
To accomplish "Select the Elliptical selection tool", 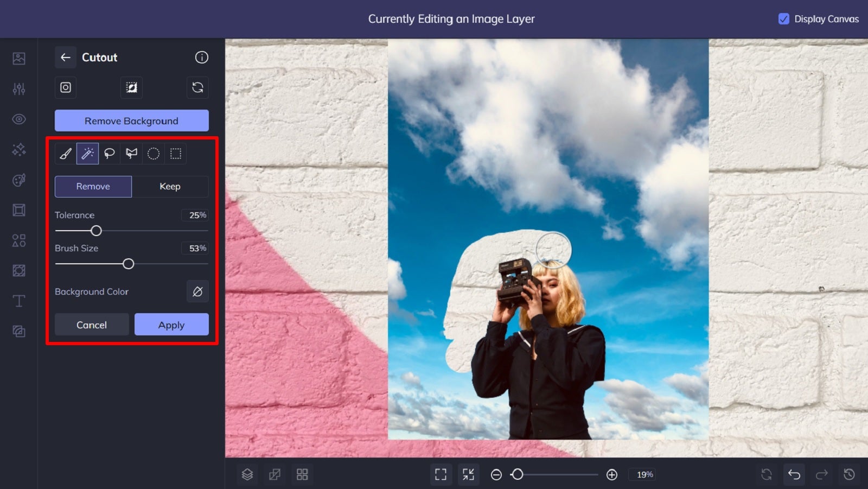I will pos(152,154).
